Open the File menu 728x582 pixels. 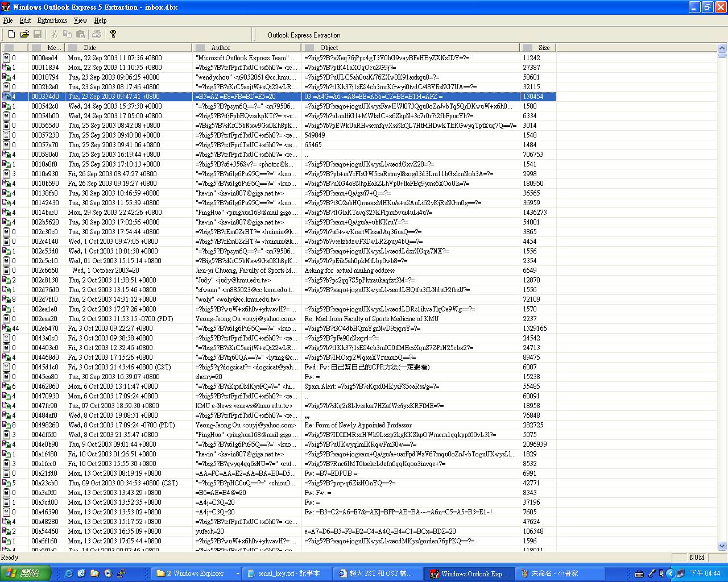pyautogui.click(x=8, y=20)
